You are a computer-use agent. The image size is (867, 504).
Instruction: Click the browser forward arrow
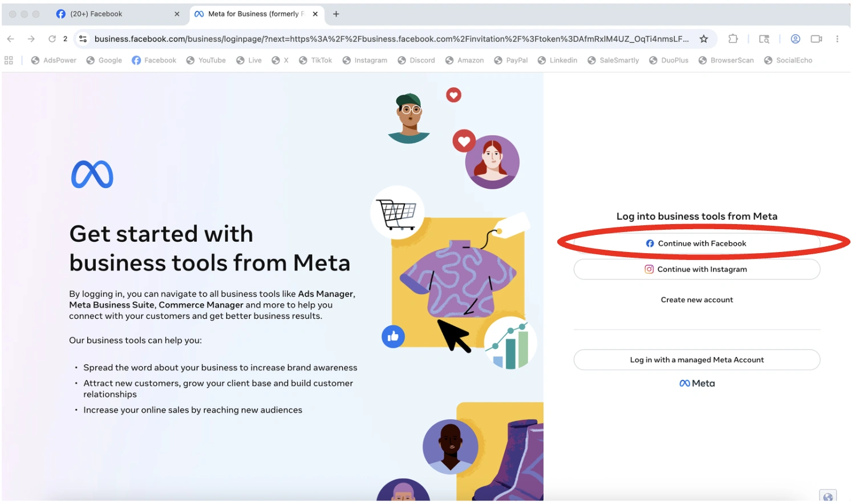[31, 39]
